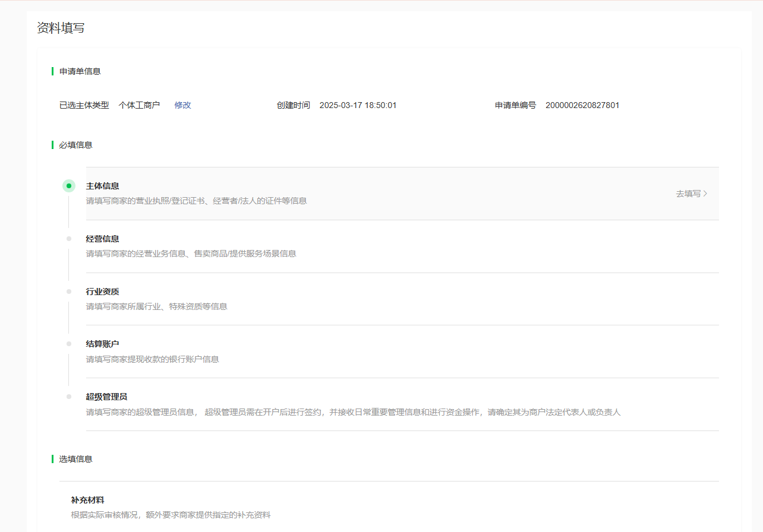Select the 个体工商户 entity type text

click(x=140, y=105)
